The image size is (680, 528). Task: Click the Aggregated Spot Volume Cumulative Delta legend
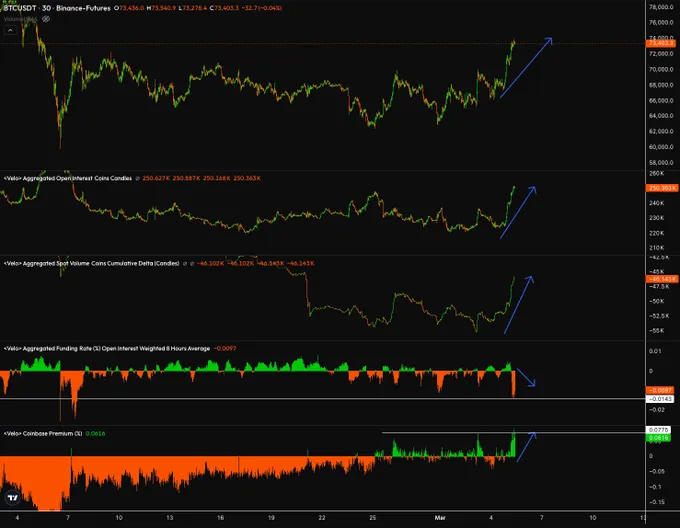(x=90, y=263)
